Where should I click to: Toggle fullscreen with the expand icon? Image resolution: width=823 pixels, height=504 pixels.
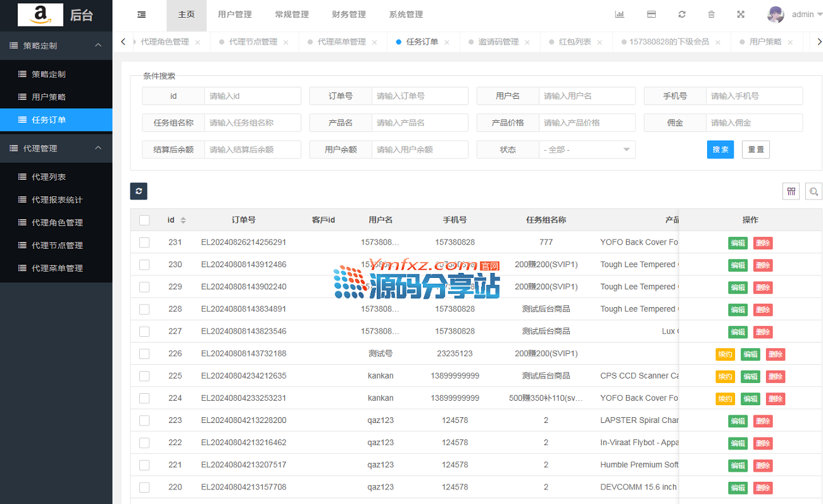(x=741, y=15)
